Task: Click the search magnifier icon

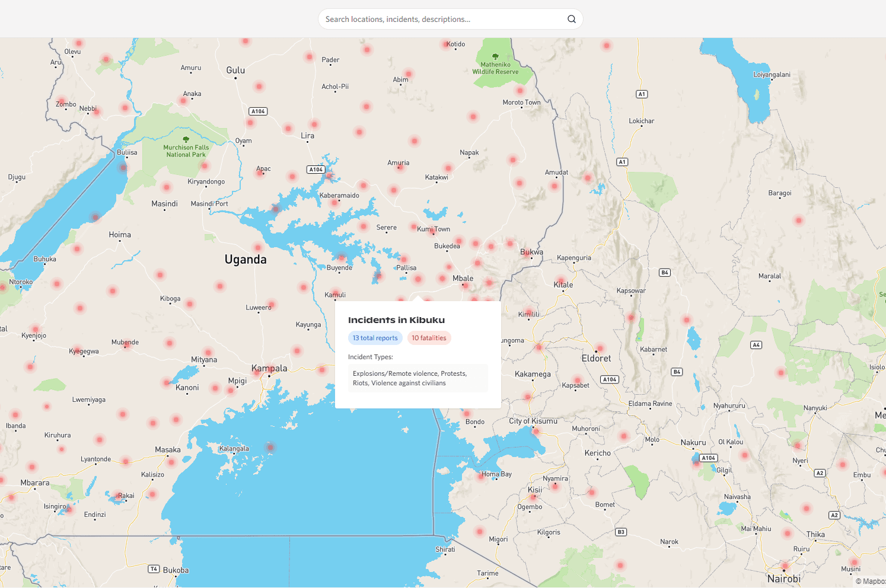Action: (x=572, y=19)
